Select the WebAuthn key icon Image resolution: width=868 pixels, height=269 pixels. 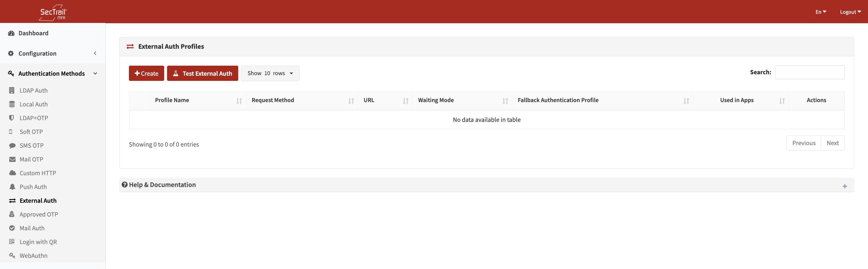12,256
